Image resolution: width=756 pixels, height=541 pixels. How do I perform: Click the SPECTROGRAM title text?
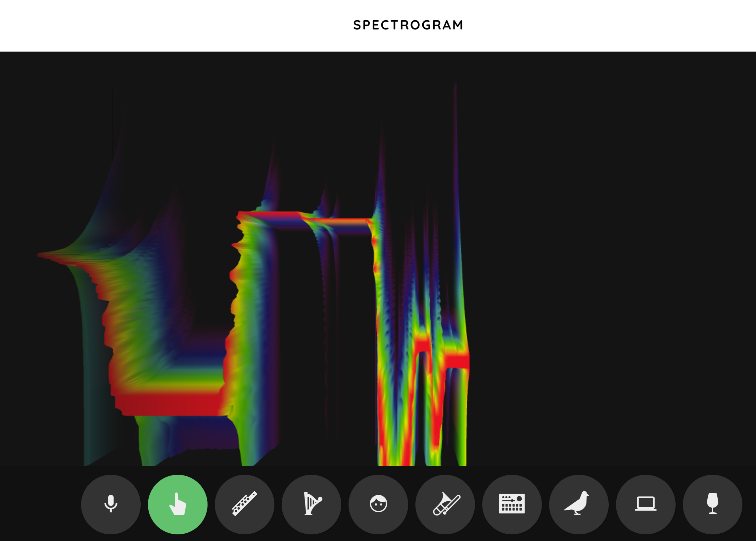click(x=408, y=25)
